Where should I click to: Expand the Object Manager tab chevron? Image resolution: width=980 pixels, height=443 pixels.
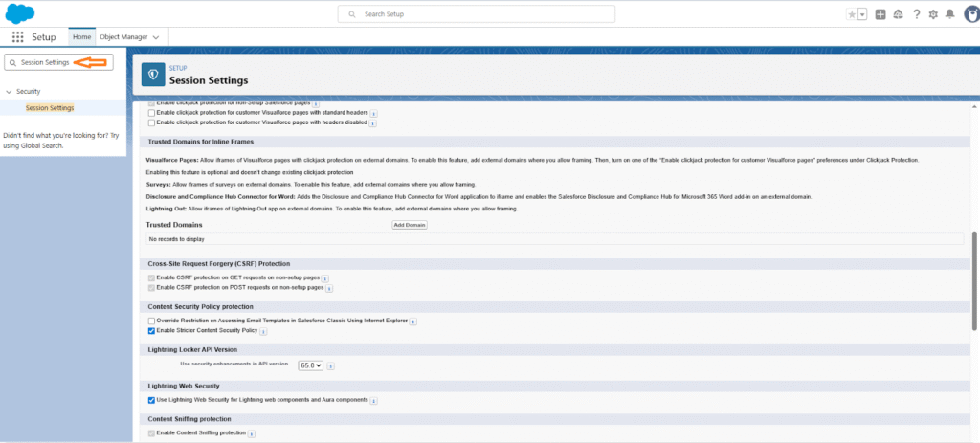pos(156,37)
